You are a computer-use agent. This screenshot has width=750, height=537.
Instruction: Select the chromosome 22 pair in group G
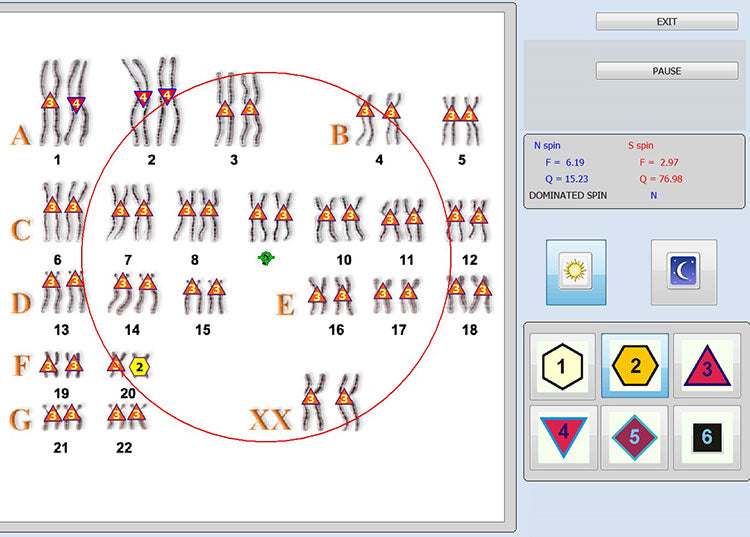coord(126,413)
